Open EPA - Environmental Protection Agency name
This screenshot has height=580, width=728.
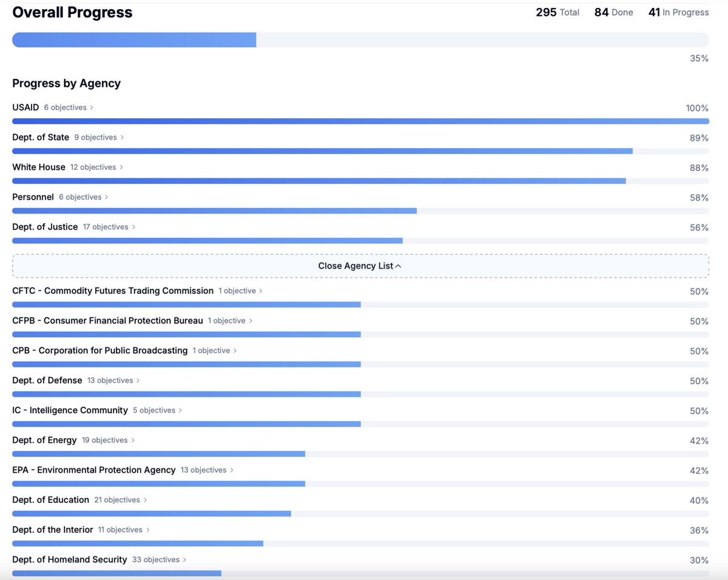(94, 470)
